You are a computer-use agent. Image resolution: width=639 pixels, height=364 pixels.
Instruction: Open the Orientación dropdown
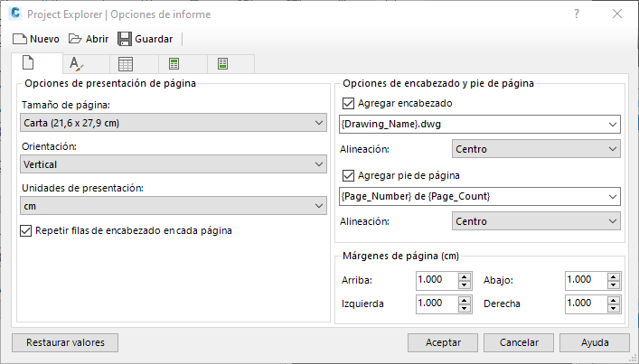click(x=173, y=164)
